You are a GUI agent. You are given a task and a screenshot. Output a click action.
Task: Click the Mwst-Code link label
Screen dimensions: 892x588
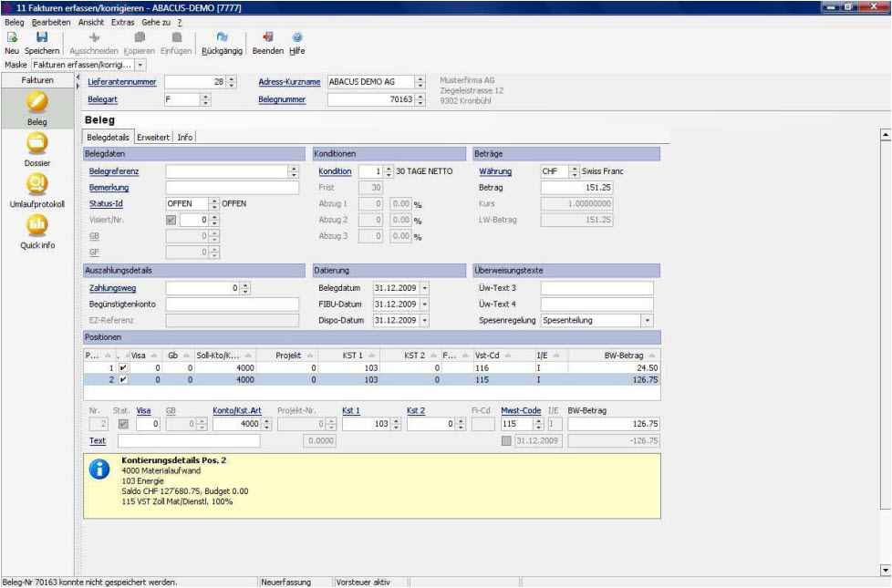point(521,410)
